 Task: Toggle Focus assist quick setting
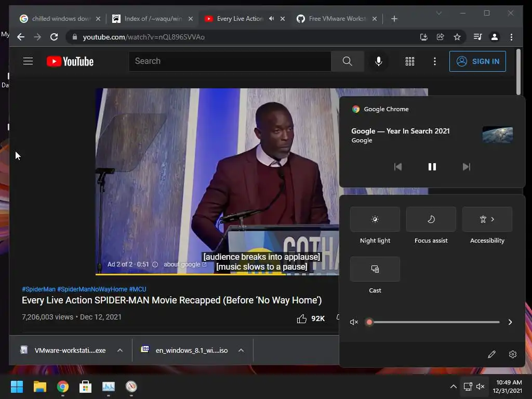431,219
